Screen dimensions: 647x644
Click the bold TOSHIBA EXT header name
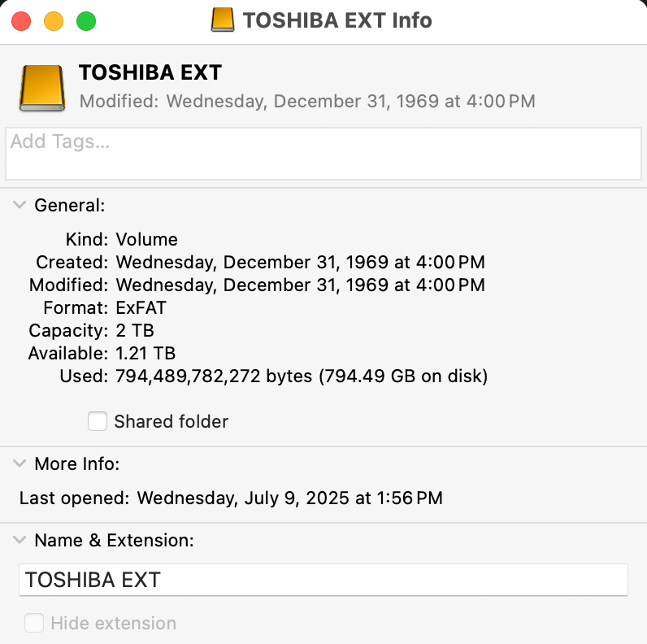[150, 72]
